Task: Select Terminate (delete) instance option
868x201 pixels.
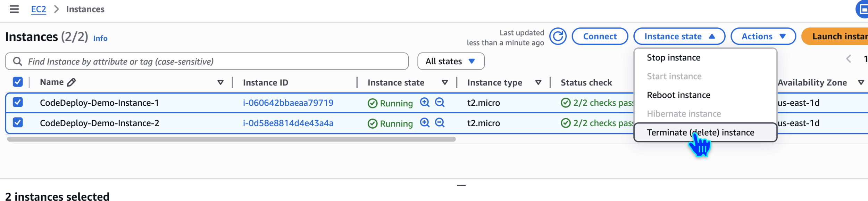Action: pyautogui.click(x=705, y=132)
